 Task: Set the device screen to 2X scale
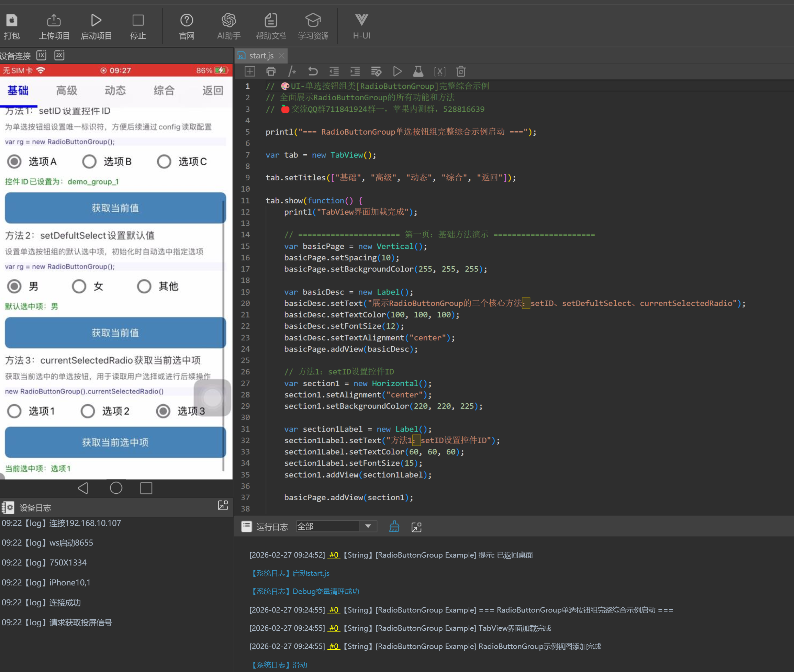tap(59, 55)
